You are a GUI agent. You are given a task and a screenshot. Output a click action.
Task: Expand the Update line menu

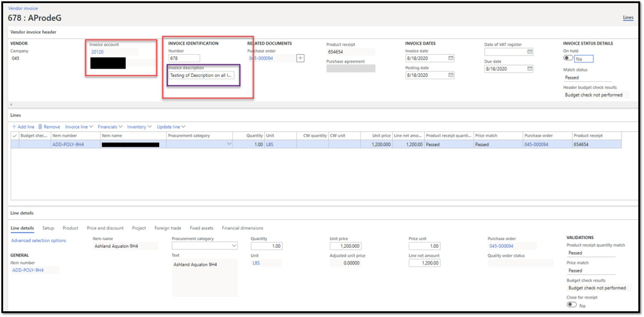(x=171, y=127)
